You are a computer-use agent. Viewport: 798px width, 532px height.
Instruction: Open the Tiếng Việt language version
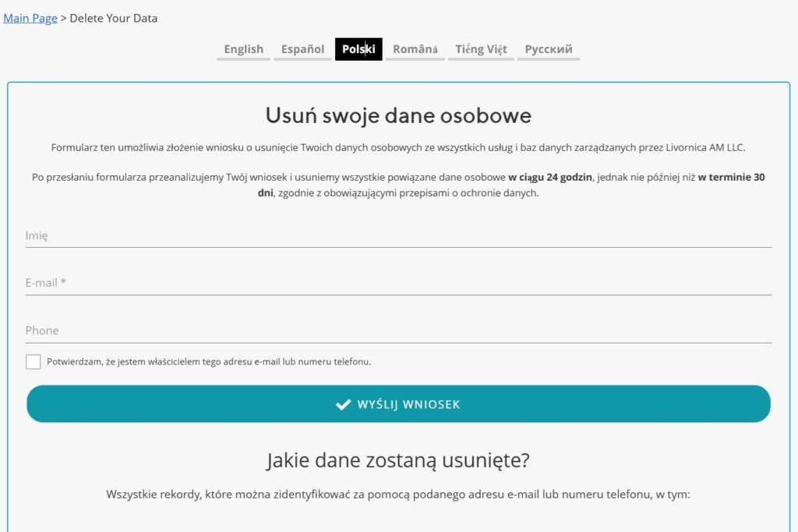click(481, 49)
